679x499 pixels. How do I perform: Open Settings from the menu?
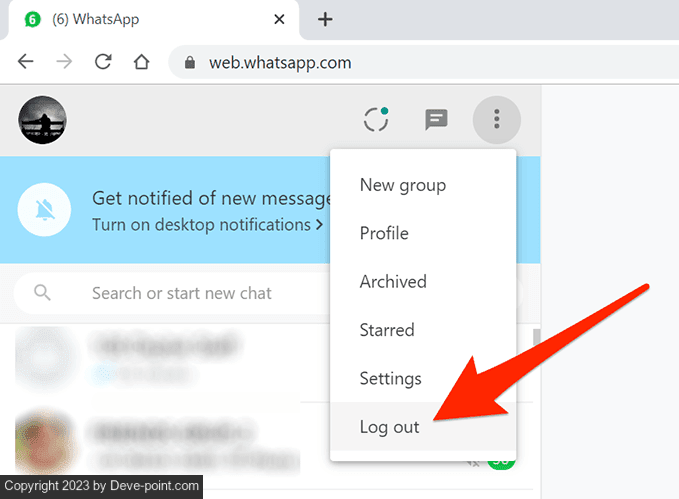click(x=423, y=379)
